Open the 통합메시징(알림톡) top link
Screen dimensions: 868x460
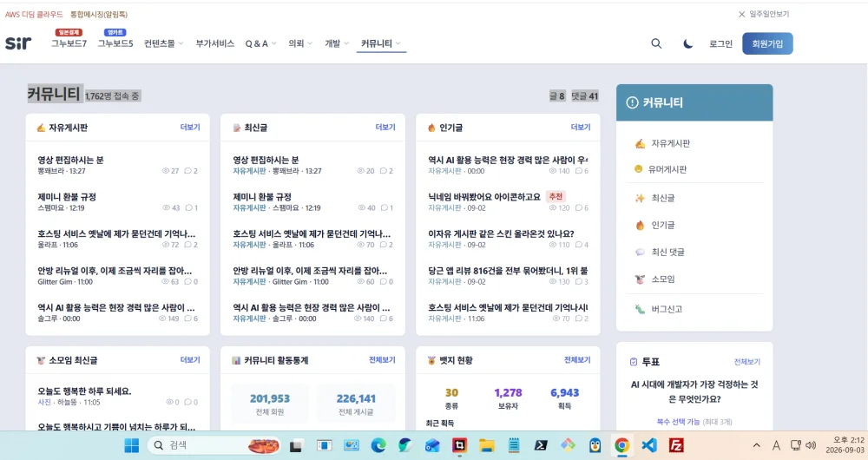coord(99,15)
